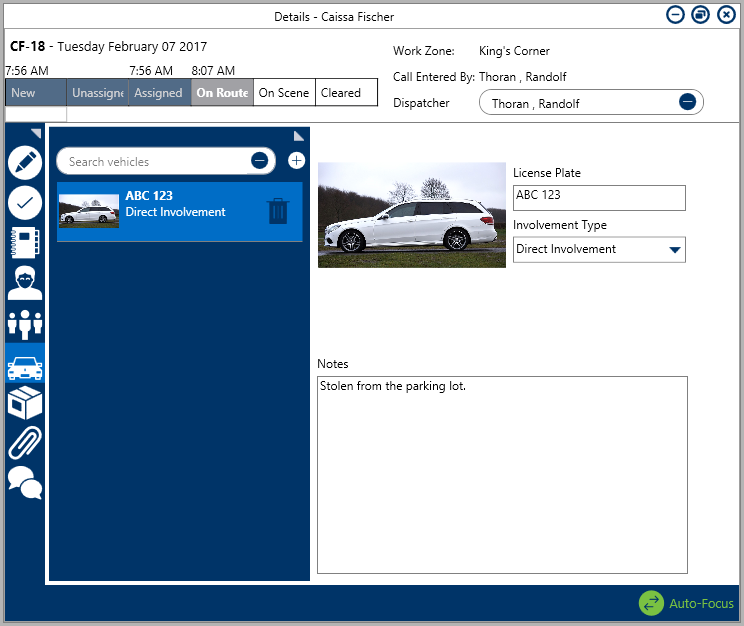
Task: Set call status to On Scene
Action: tap(284, 93)
